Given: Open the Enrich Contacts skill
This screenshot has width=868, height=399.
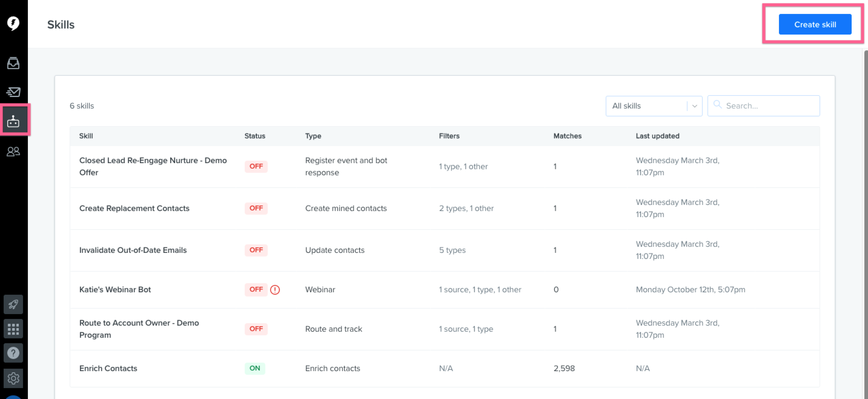Looking at the screenshot, I should click(x=108, y=368).
